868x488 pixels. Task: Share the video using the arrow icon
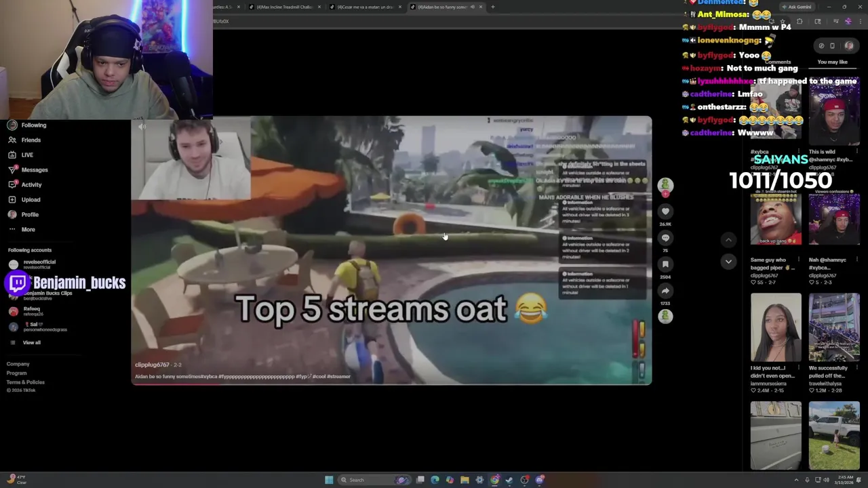665,291
